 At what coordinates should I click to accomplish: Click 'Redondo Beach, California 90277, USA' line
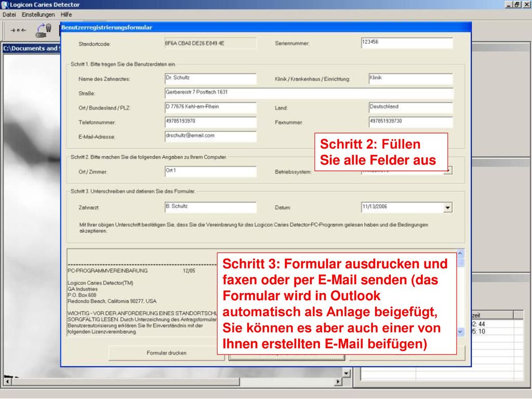[112, 301]
